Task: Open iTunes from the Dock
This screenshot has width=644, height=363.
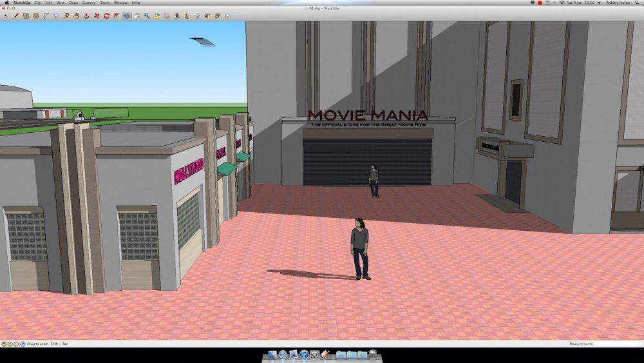Action: click(x=304, y=355)
